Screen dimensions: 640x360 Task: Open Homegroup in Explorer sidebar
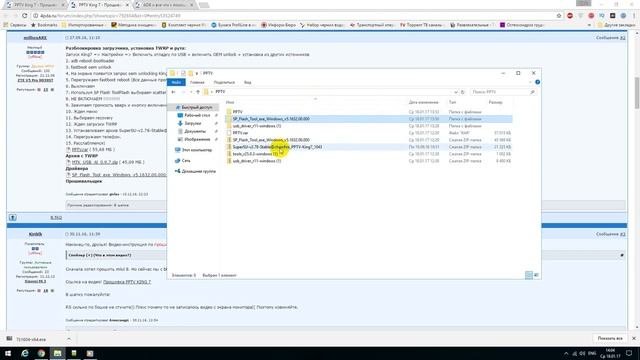point(195,171)
